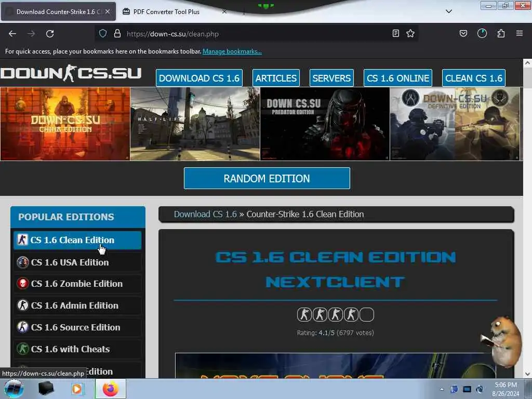
Task: Click the page scrollbar down arrow
Action: pos(527,374)
